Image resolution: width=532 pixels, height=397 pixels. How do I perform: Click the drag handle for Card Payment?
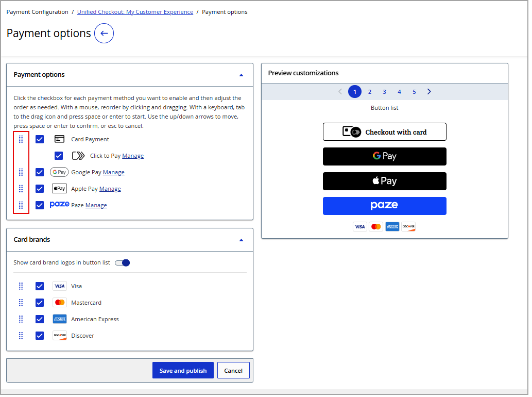tap(21, 140)
